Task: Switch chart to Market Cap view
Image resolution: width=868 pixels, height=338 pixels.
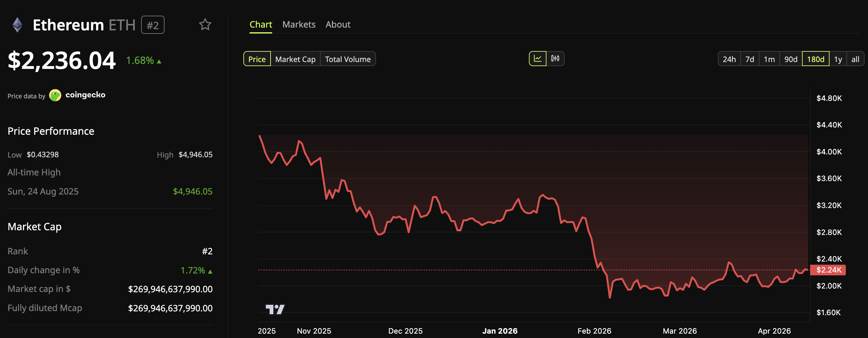Action: tap(295, 59)
